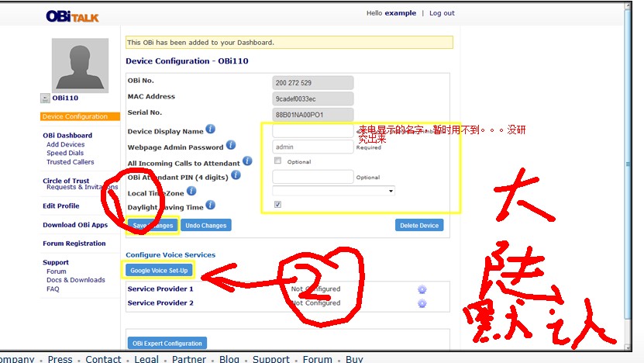The width and height of the screenshot is (644, 363).
Task: Open the Support Forum link in the sidebar
Action: pyautogui.click(x=57, y=271)
